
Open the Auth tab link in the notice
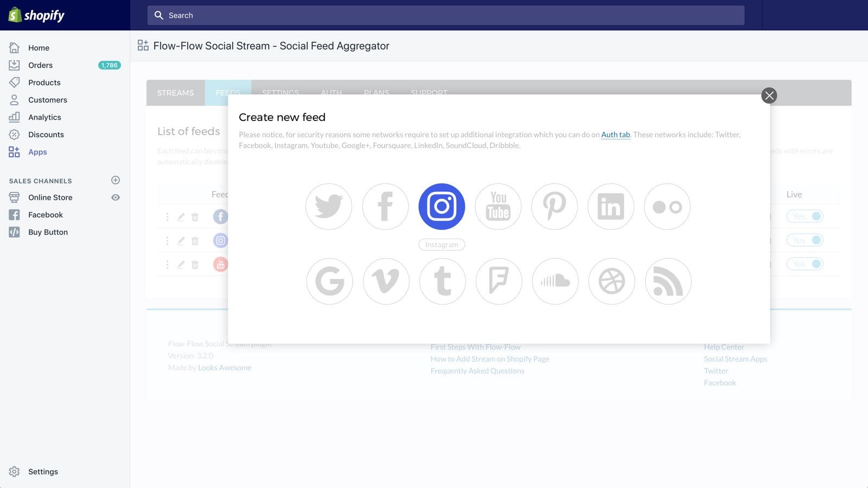(x=615, y=134)
